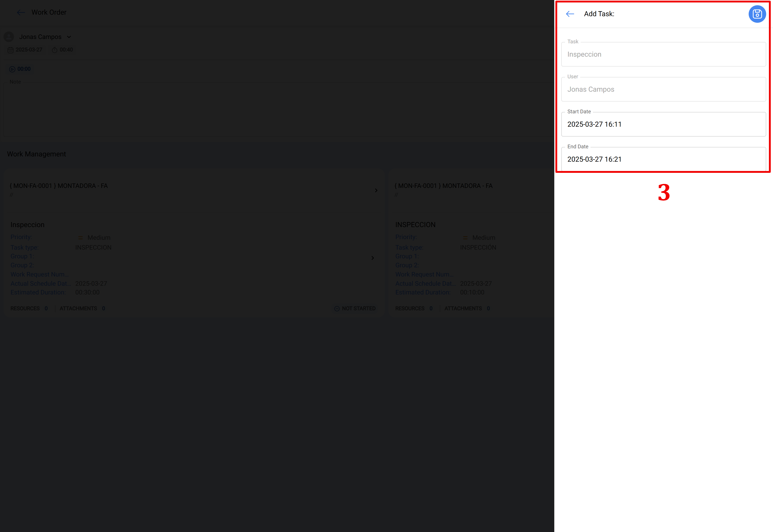Edit the End Date field
This screenshot has width=773, height=532.
pos(663,159)
